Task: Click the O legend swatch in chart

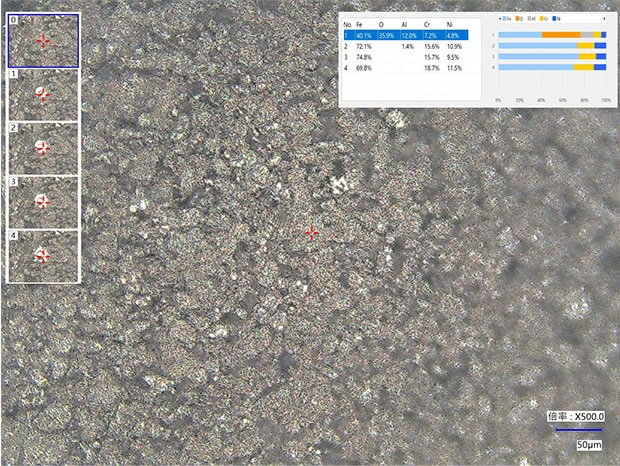Action: [x=517, y=19]
